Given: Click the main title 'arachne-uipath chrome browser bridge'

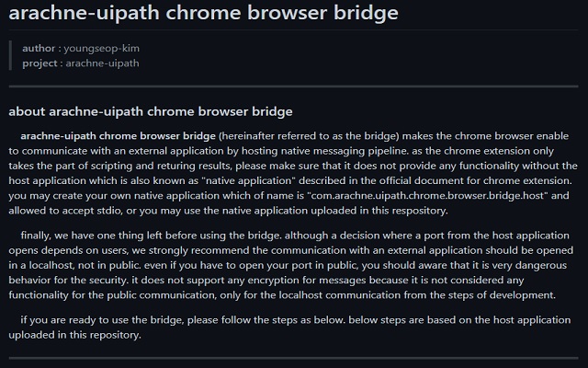Looking at the screenshot, I should tap(202, 14).
